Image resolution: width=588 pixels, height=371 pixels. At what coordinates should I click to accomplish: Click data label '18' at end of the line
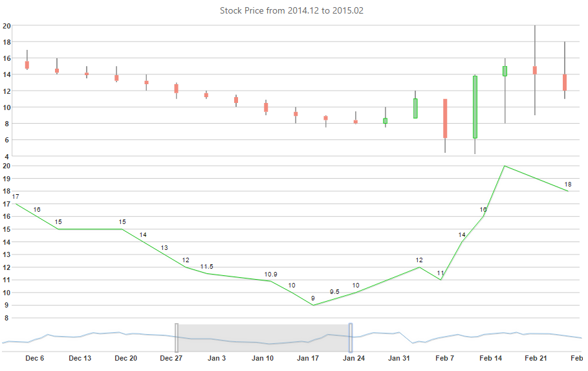point(568,185)
